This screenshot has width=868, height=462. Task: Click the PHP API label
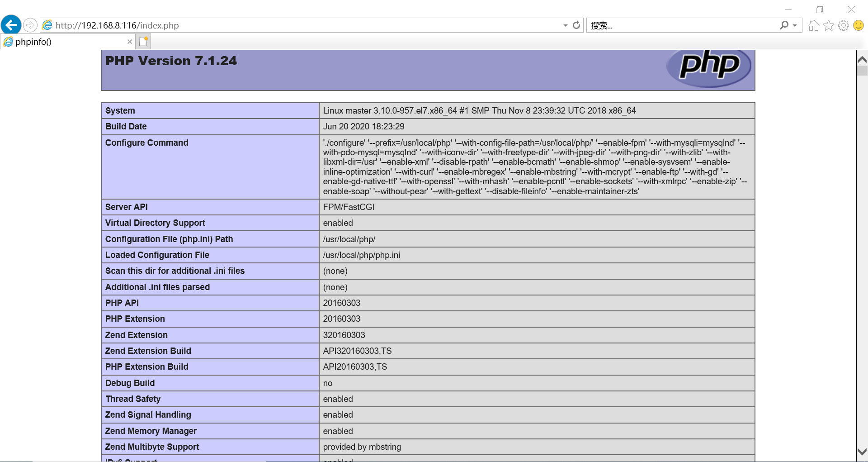pyautogui.click(x=122, y=303)
